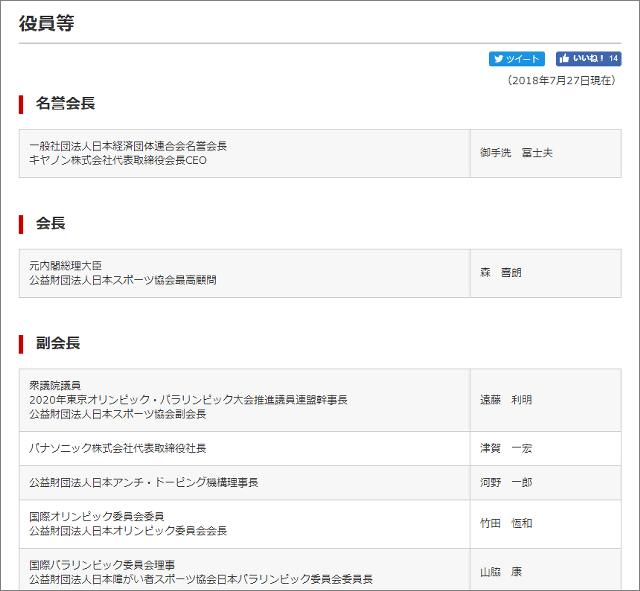Select the name 竹田 恆和
The height and width of the screenshot is (591, 640).
click(x=506, y=524)
